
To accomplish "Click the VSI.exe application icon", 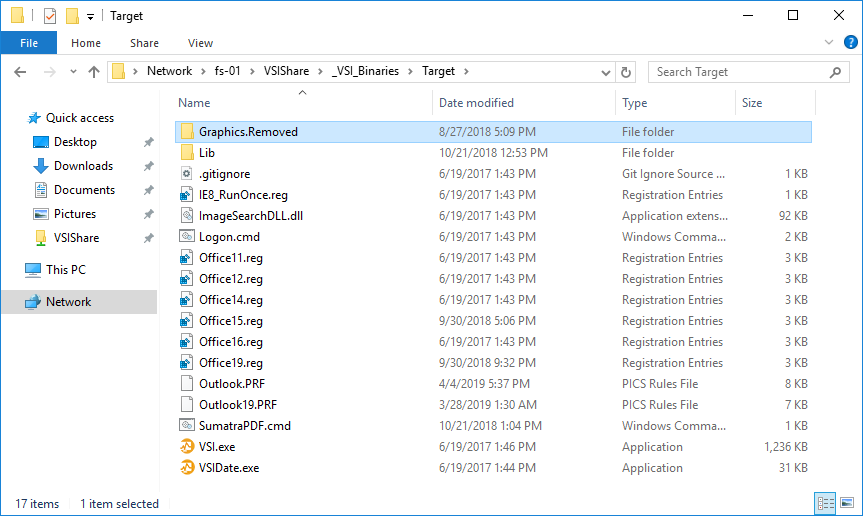I will pos(187,447).
